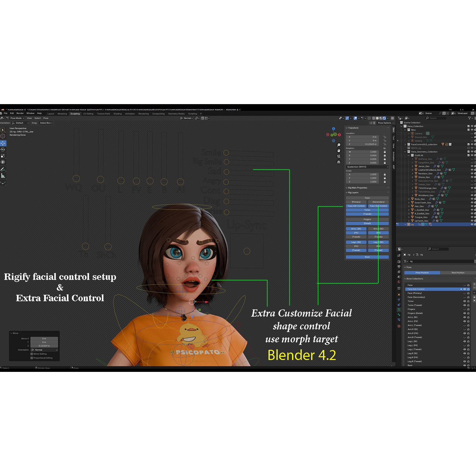
Task: Expand the FaceControlGUI_collection tree item
Action: 405,144
